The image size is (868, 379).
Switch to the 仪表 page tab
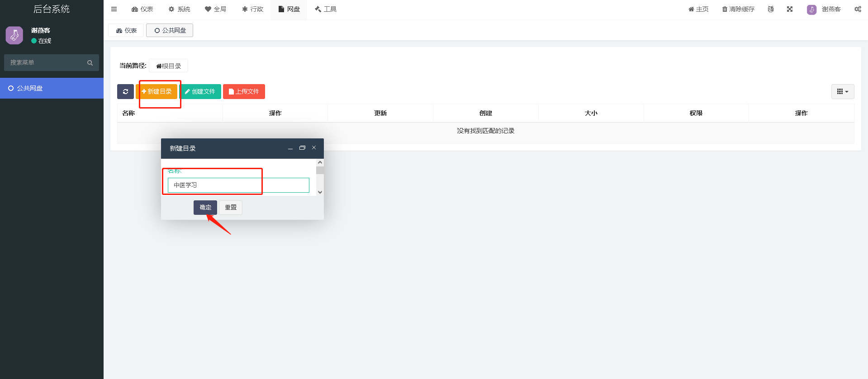point(126,30)
